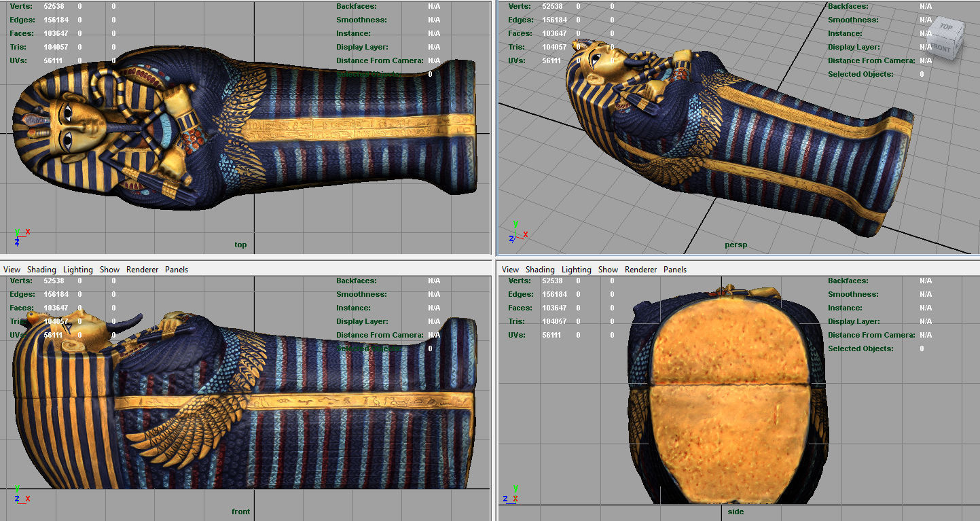The width and height of the screenshot is (980, 521).
Task: Open Renderer menu in side viewport panel
Action: (640, 270)
